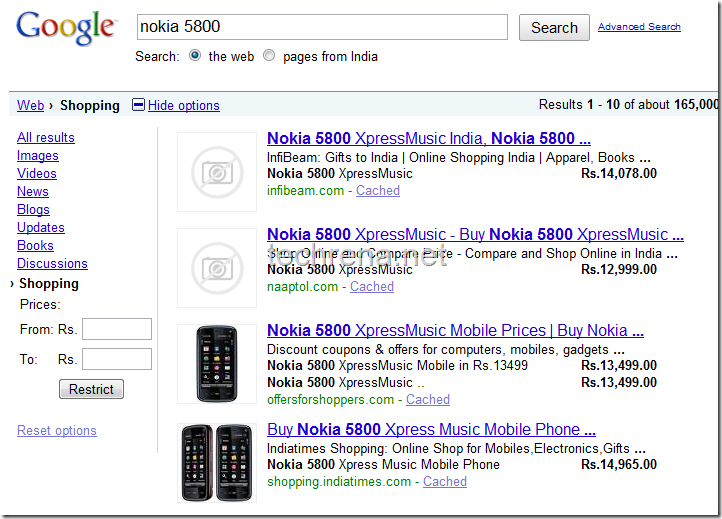
Task: Open Nokia 5800 XpressMusic India result title
Action: click(429, 138)
